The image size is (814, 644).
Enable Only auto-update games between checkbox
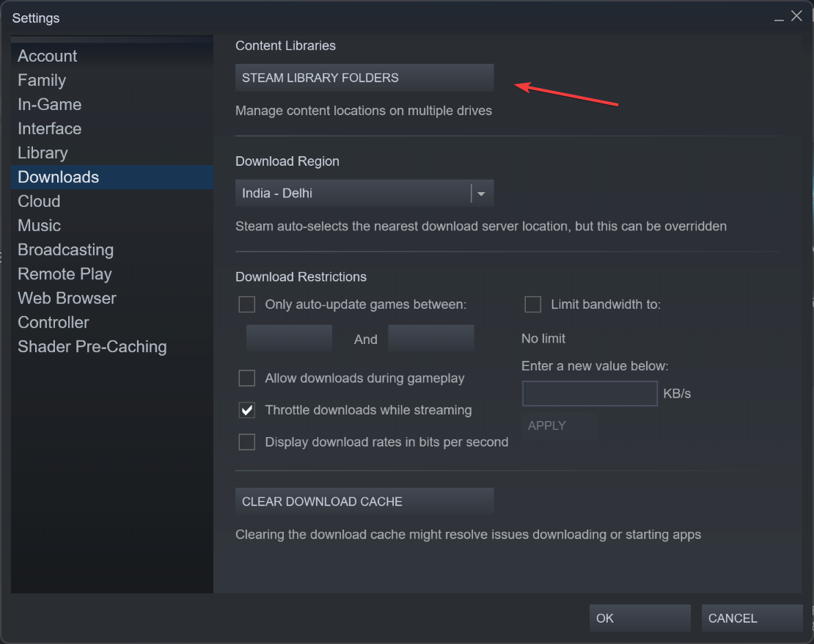[x=246, y=304]
